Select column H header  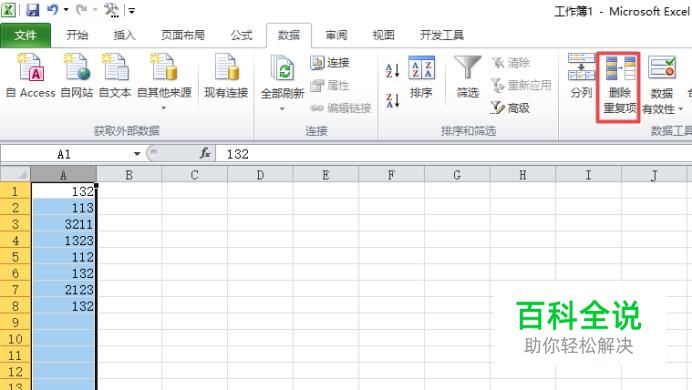522,175
